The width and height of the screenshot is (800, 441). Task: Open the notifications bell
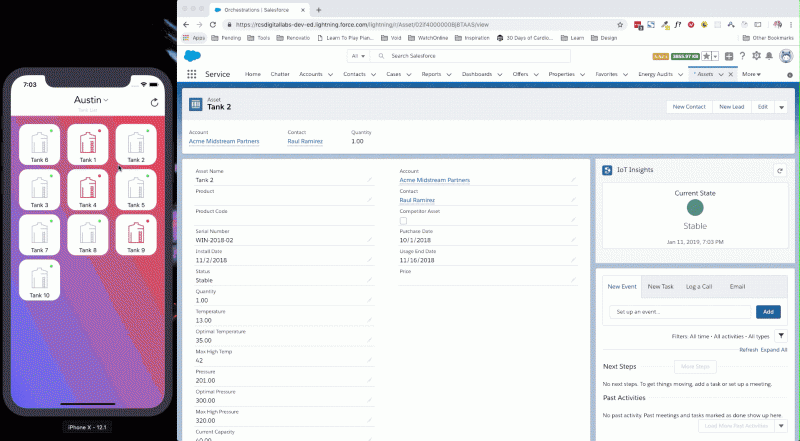tap(770, 56)
